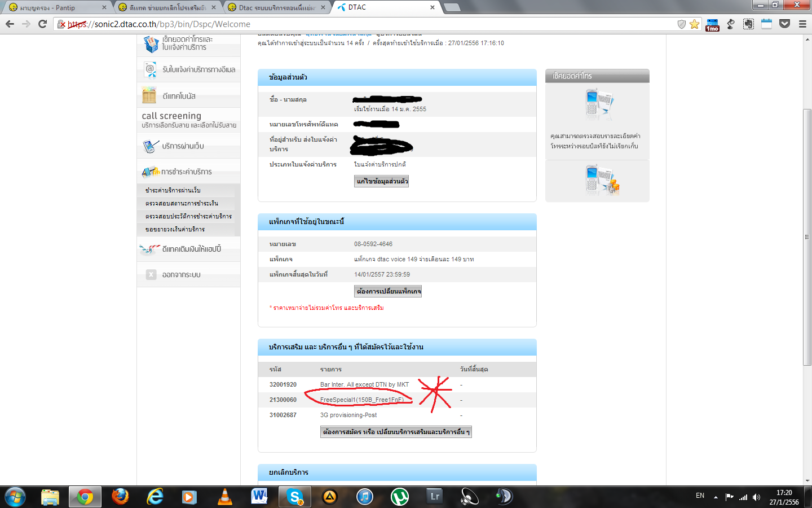The width and height of the screenshot is (812, 508).
Task: Click the แก้ไขข้อมูลส่วนตัว button
Action: click(x=382, y=181)
